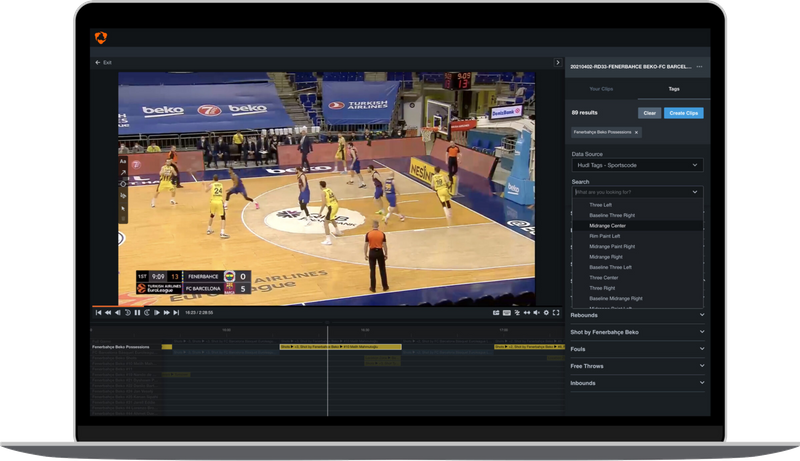
Task: Toggle fullscreen video mode
Action: 556,313
